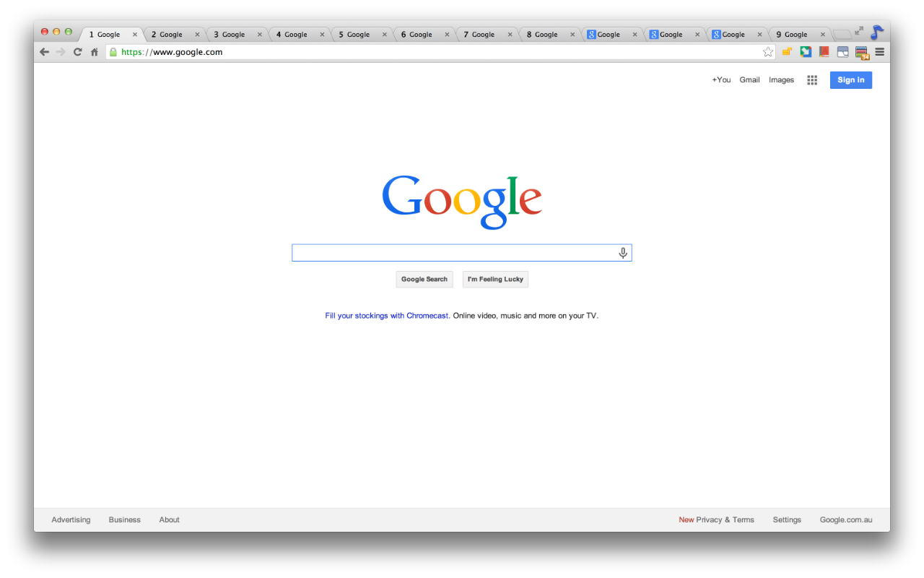Open the Gmail link
924x578 pixels.
[749, 80]
